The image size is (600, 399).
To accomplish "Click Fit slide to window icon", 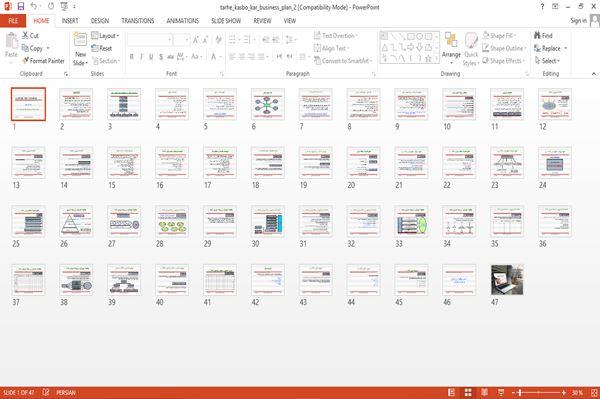I will coord(594,392).
